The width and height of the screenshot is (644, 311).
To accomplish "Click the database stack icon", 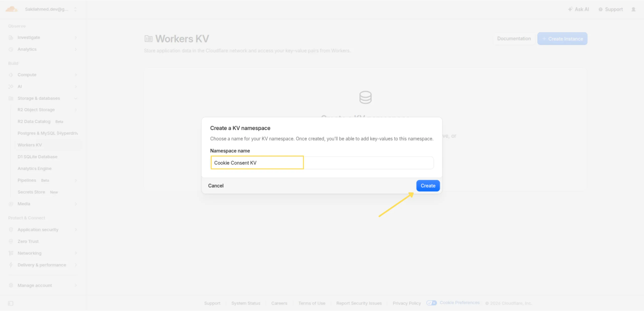I will (x=365, y=97).
